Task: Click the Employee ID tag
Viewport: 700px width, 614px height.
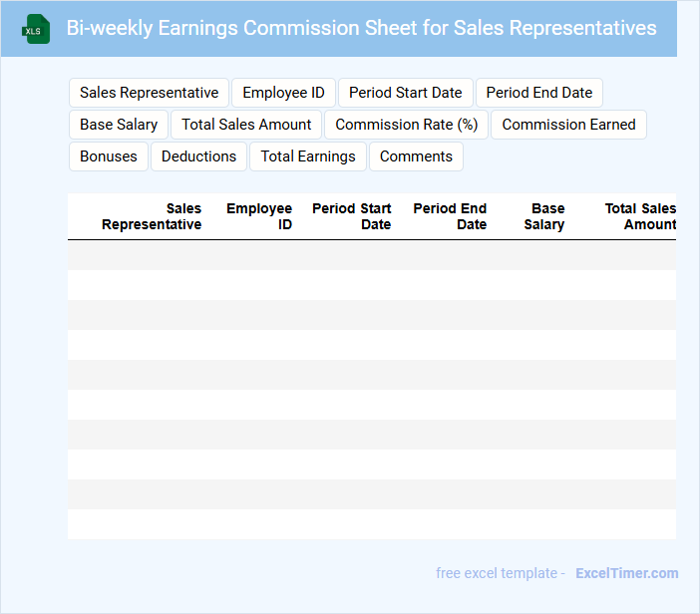Action: (283, 93)
